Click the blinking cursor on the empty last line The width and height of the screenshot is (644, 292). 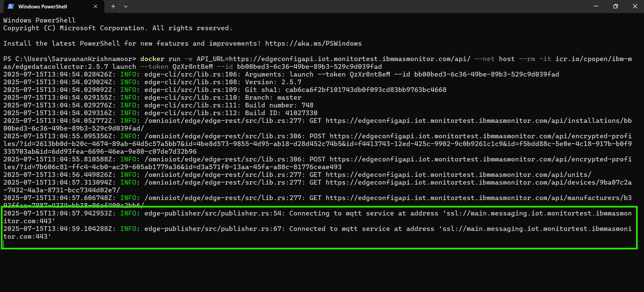(x=4, y=244)
